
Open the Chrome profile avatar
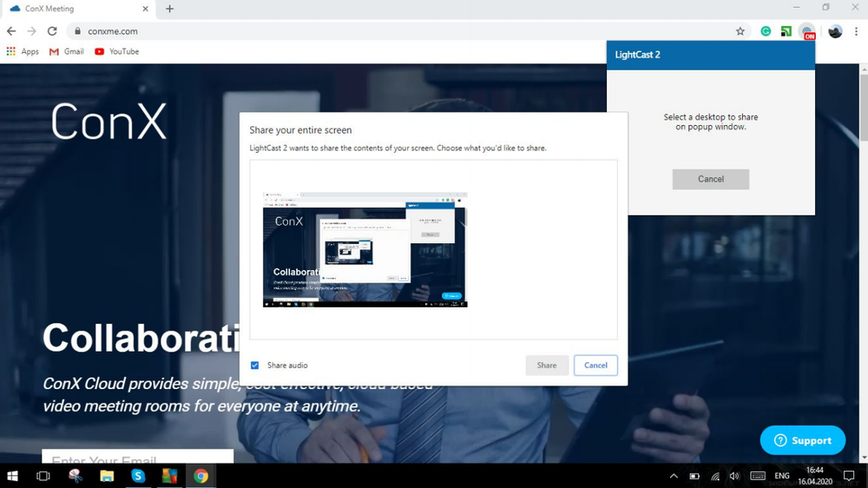pyautogui.click(x=835, y=31)
